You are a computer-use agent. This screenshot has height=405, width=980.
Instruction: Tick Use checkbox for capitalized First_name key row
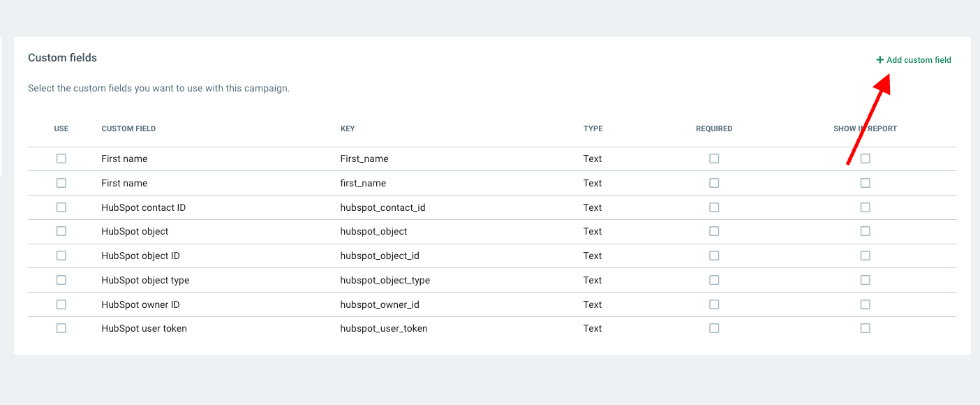pyautogui.click(x=61, y=159)
